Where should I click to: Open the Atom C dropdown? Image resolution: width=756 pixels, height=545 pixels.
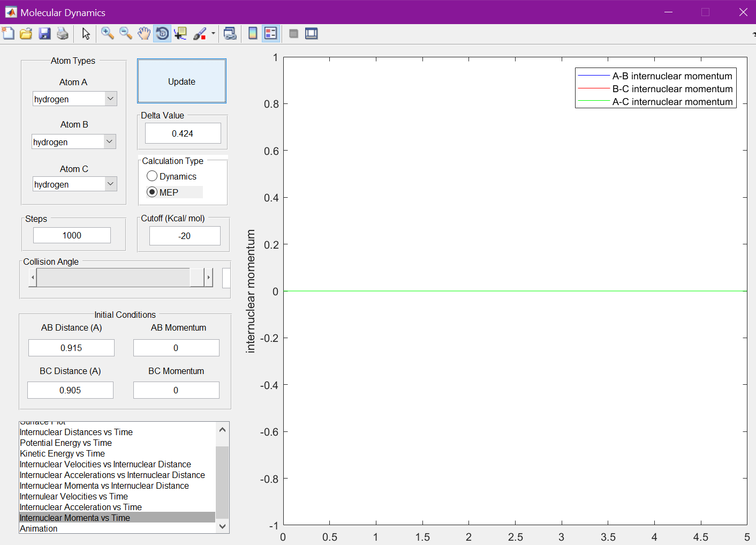point(110,184)
